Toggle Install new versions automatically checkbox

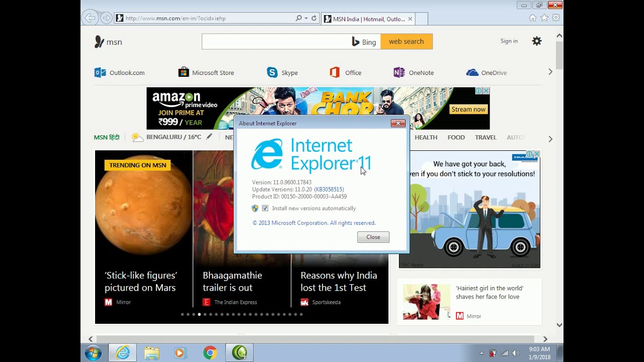pyautogui.click(x=265, y=208)
